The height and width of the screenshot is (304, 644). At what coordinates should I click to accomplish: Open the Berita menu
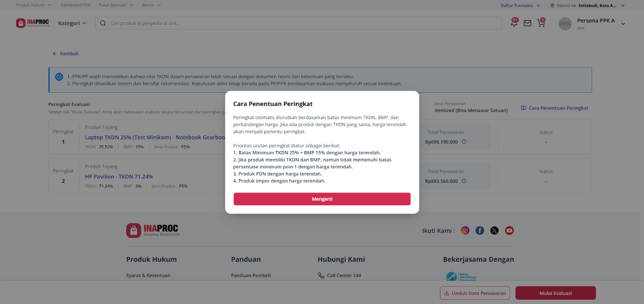(x=151, y=5)
